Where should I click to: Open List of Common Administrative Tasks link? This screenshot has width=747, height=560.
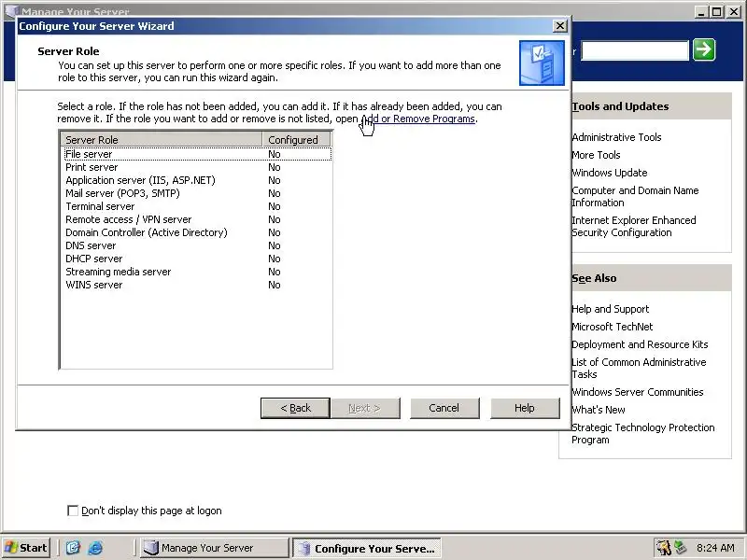(639, 368)
